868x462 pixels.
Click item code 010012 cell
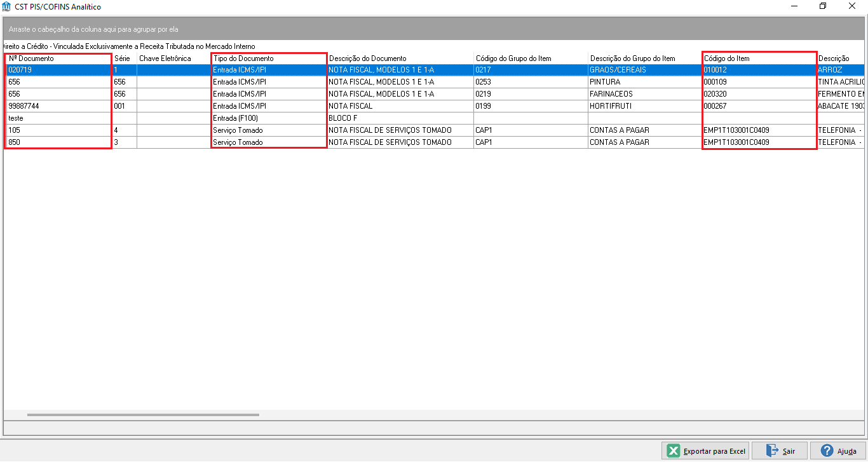(759, 70)
